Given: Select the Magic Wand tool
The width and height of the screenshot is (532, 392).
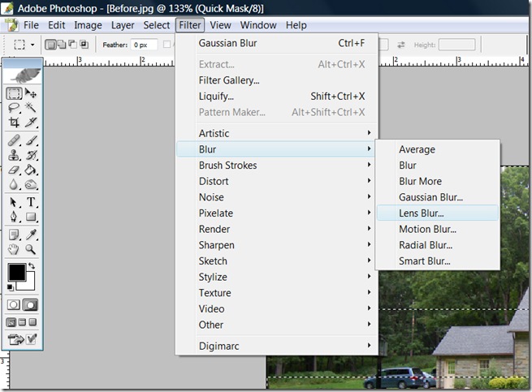Looking at the screenshot, I should pyautogui.click(x=31, y=108).
